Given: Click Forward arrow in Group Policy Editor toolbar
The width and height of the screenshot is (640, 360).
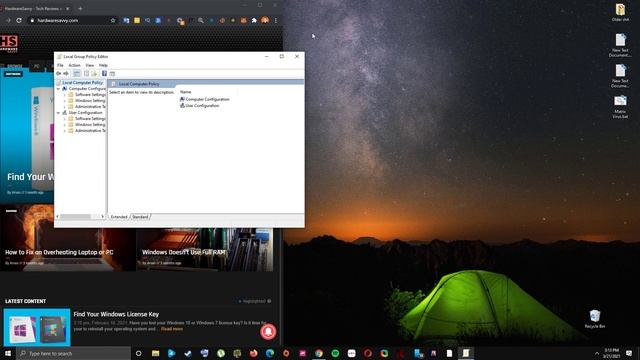Looking at the screenshot, I should (x=66, y=73).
